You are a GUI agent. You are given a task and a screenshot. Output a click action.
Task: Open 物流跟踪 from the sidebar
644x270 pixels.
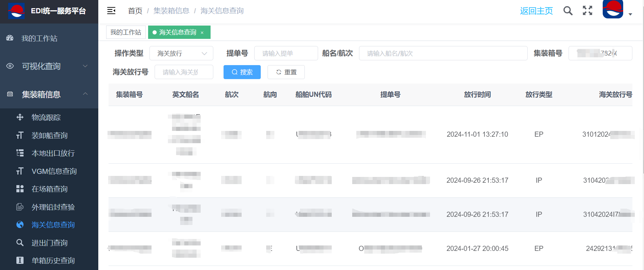point(46,118)
